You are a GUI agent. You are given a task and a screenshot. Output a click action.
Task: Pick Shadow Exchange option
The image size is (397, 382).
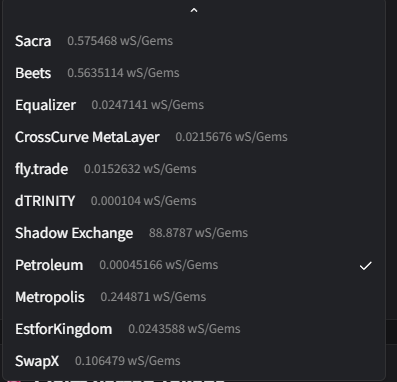pyautogui.click(x=194, y=233)
